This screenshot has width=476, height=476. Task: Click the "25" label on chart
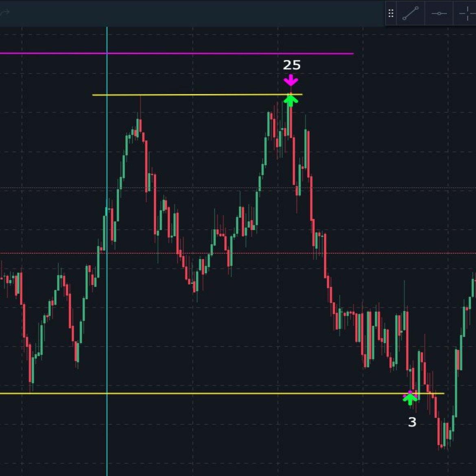292,65
